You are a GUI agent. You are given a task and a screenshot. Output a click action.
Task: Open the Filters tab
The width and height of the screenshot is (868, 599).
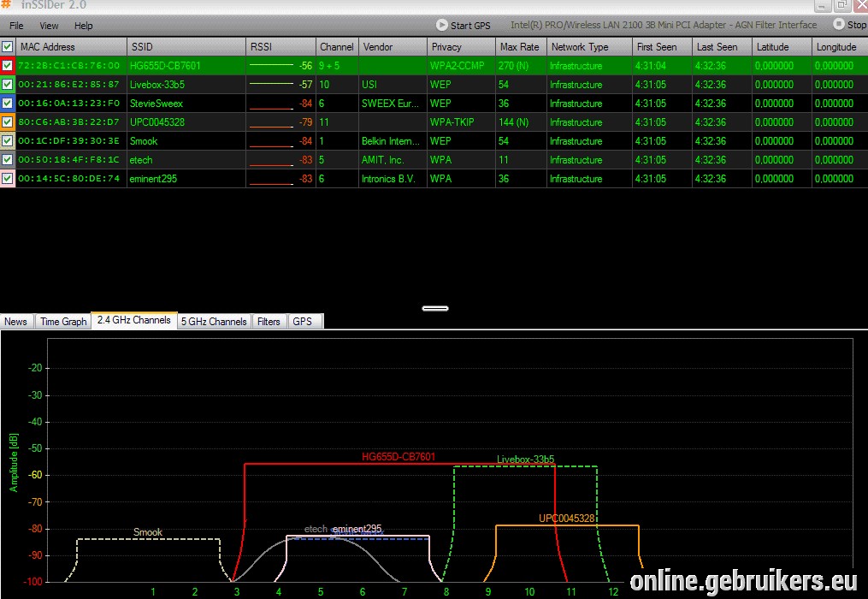pyautogui.click(x=269, y=322)
